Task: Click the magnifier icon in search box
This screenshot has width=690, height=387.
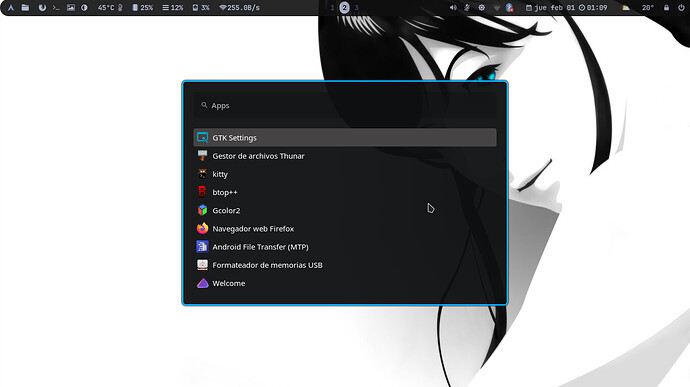Action: coord(204,105)
